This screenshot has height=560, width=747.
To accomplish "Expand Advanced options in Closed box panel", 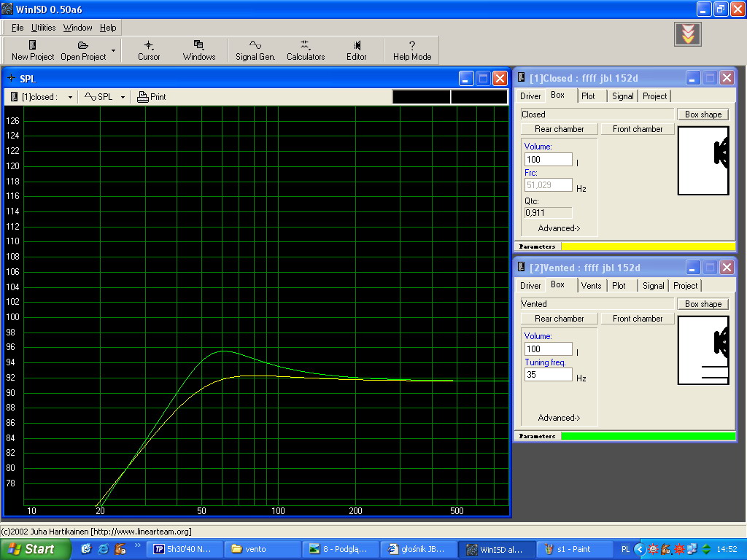I will pos(559,228).
